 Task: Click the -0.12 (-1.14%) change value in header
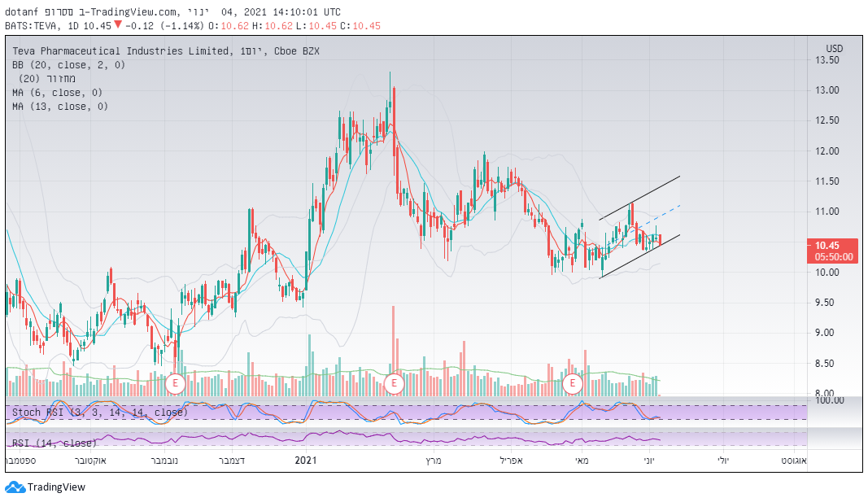164,25
